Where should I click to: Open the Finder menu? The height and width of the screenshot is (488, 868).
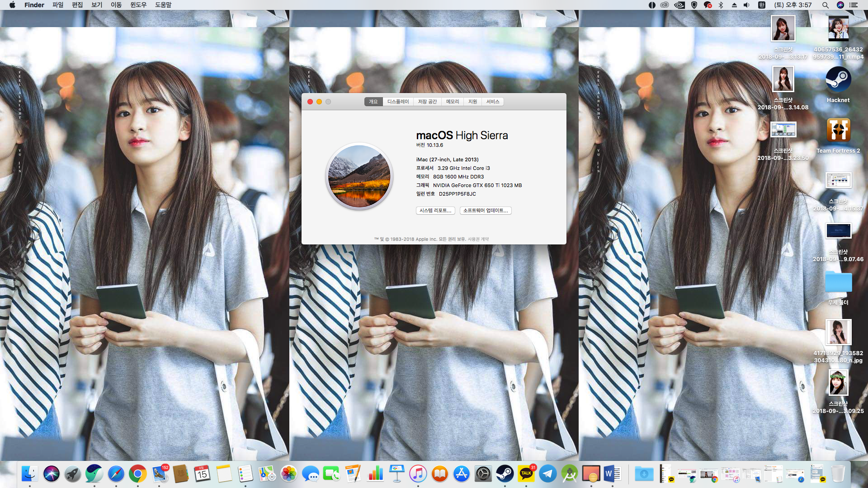coord(34,5)
